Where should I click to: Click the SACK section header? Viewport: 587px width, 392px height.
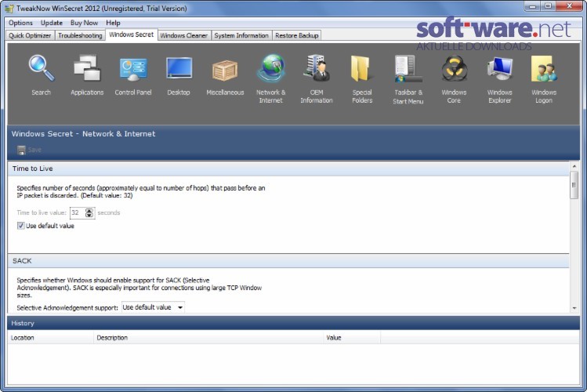(x=288, y=261)
